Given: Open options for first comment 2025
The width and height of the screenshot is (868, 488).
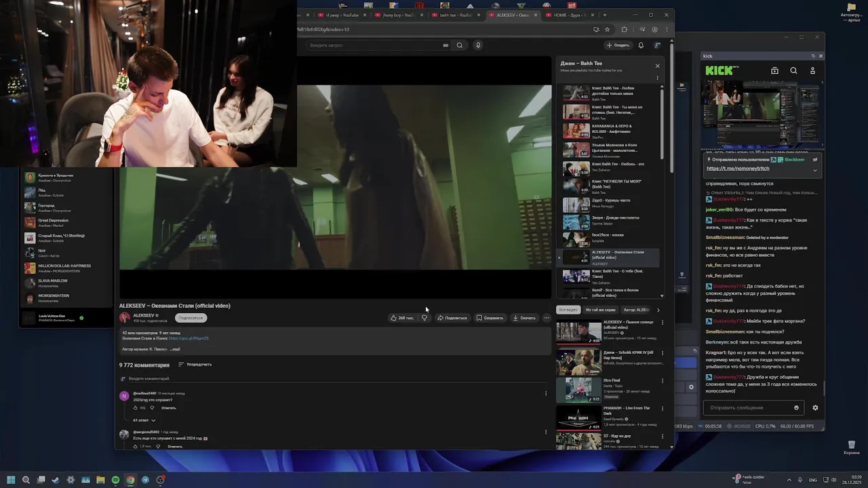Looking at the screenshot, I should (546, 393).
